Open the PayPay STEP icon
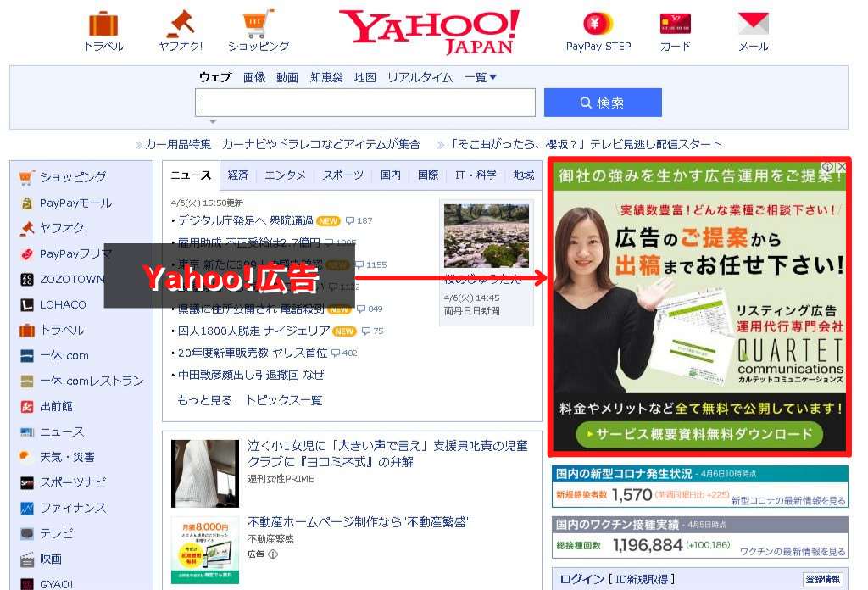 [598, 24]
